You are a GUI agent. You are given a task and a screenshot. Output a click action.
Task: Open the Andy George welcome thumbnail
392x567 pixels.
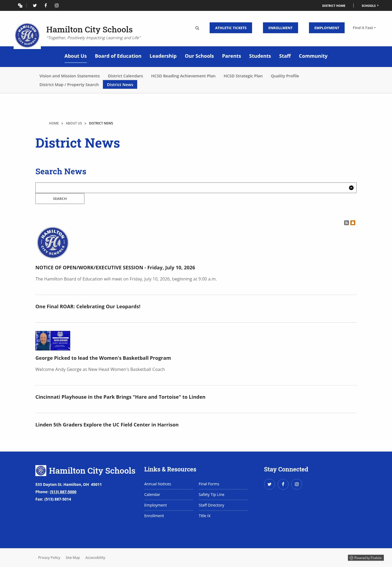[53, 341]
